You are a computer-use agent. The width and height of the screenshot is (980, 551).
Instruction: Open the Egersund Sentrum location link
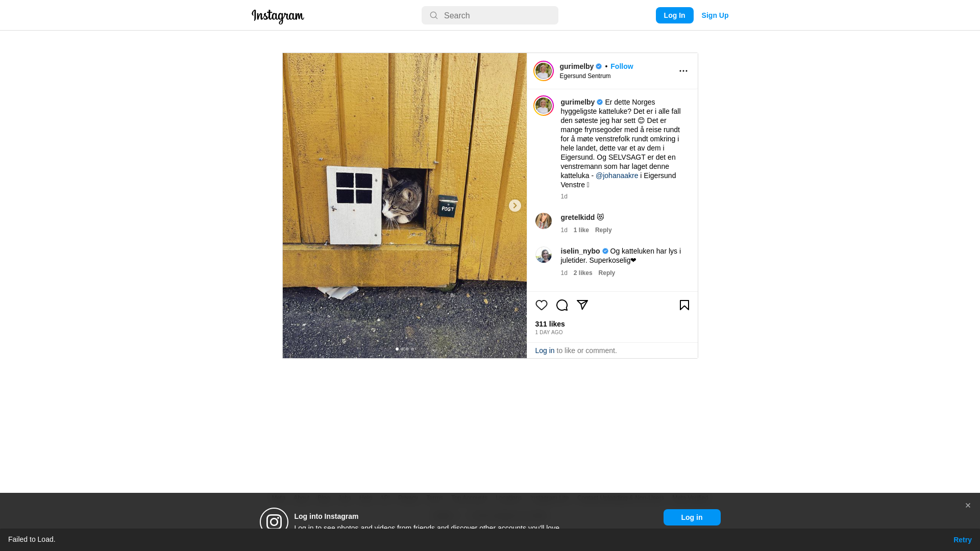(x=585, y=76)
